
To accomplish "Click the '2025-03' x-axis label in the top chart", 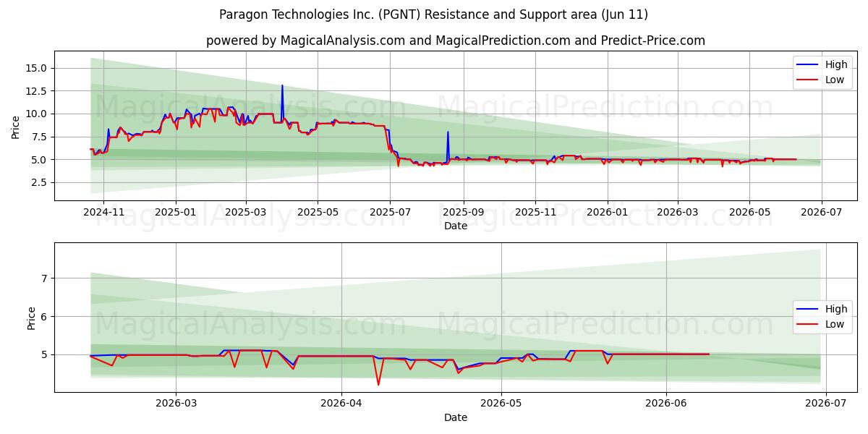I will (245, 212).
